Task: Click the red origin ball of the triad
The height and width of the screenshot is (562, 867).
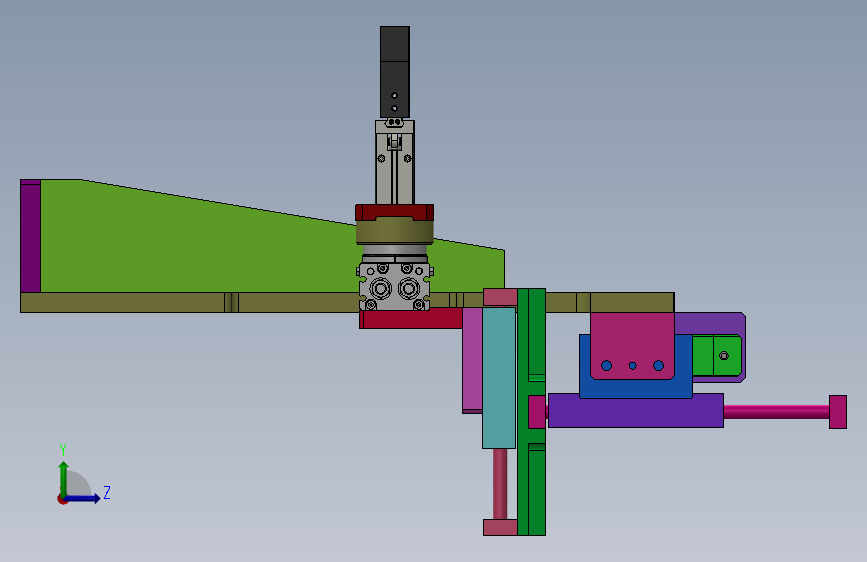Action: coord(61,500)
